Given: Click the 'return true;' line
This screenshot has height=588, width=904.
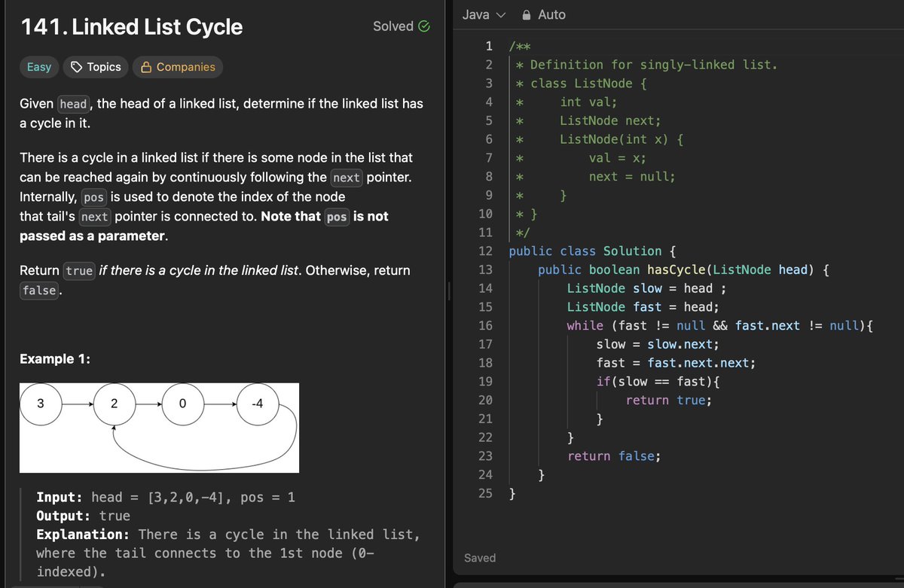Looking at the screenshot, I should [668, 401].
